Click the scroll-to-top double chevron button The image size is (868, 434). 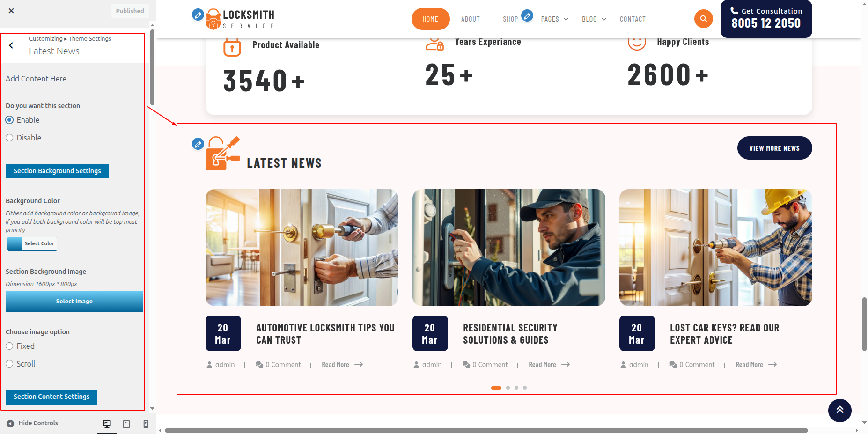tap(839, 410)
